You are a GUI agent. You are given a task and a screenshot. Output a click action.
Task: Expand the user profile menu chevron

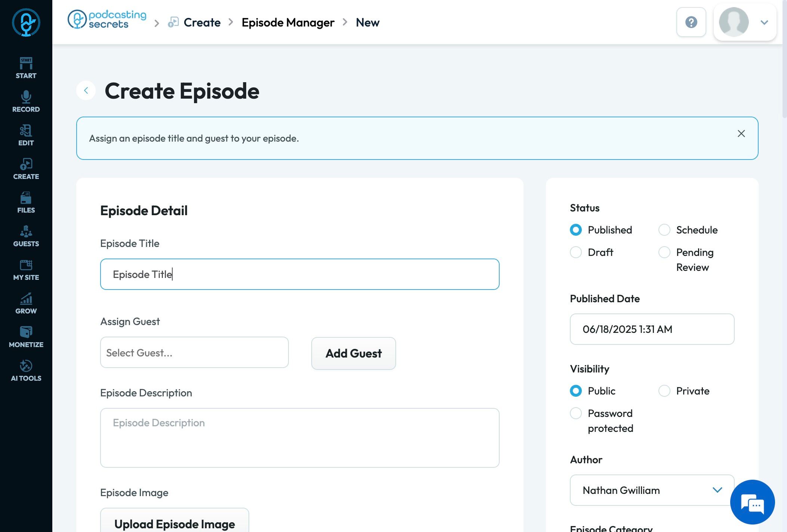point(764,22)
